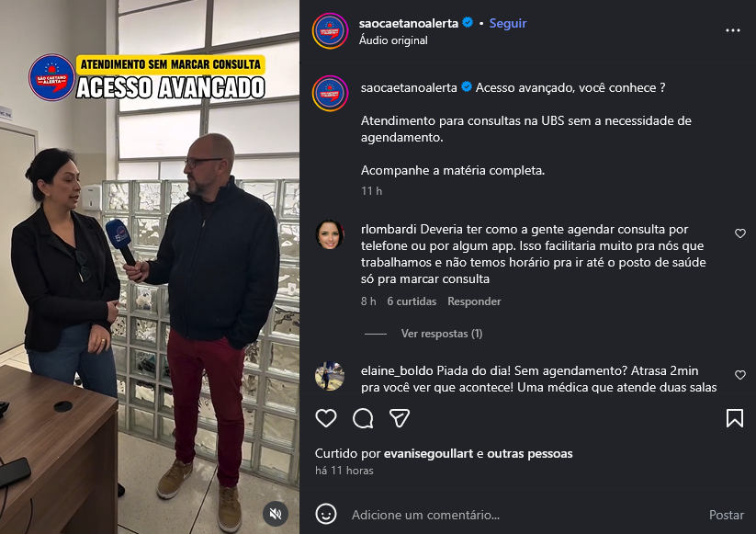Open saocaetanoalerta profile picture in header

pyautogui.click(x=331, y=31)
